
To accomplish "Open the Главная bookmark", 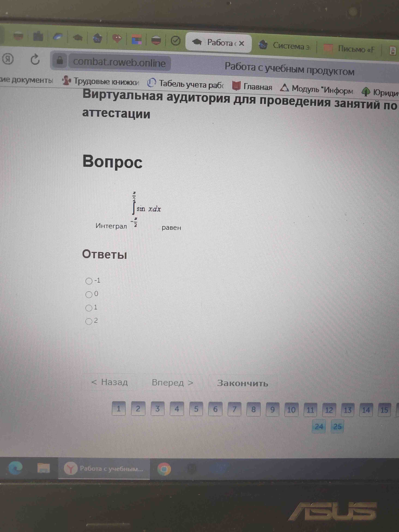I will click(x=252, y=86).
